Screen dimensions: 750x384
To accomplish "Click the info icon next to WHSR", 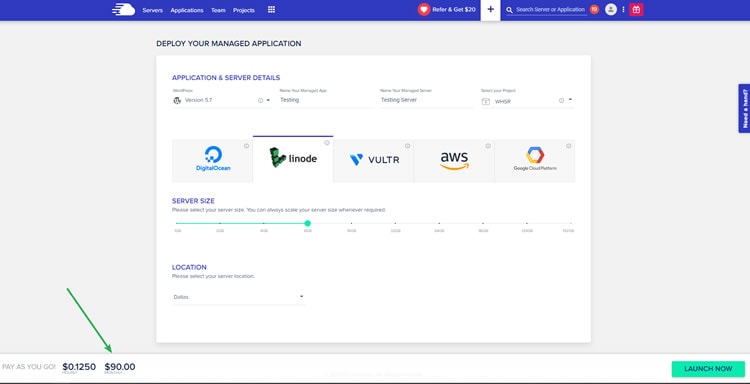I will [x=562, y=100].
